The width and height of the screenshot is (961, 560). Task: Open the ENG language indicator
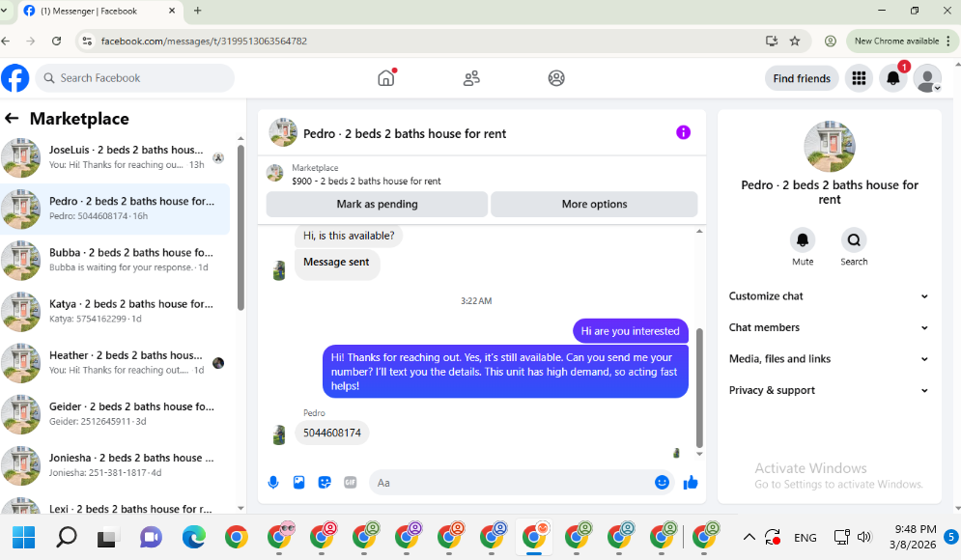805,538
